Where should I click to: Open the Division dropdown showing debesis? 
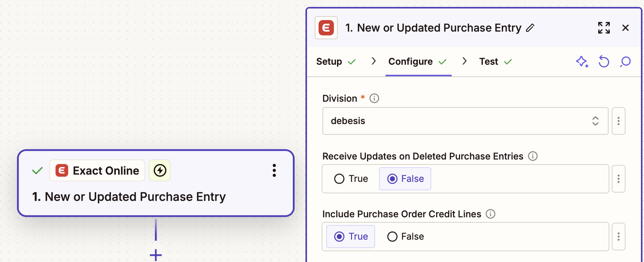pyautogui.click(x=465, y=121)
